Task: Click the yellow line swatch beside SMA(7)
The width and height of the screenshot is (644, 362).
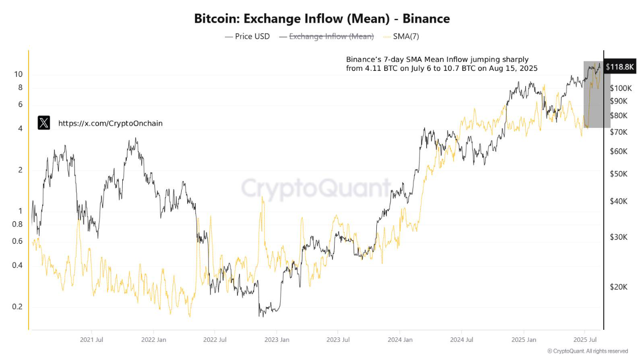Action: point(386,36)
